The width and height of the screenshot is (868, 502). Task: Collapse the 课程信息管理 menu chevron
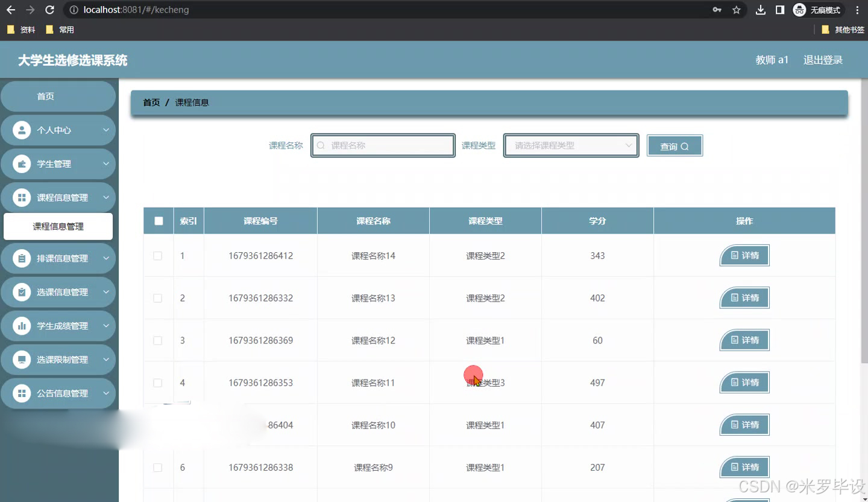(106, 197)
